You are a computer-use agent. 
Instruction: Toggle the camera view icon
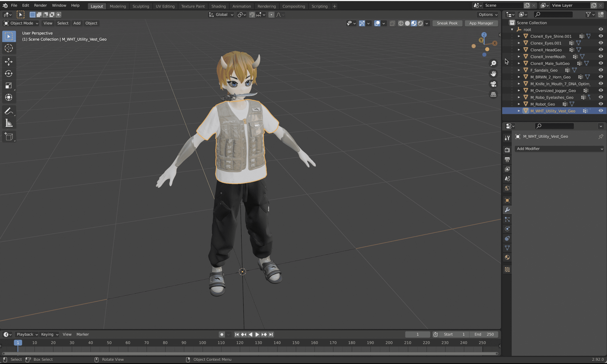pyautogui.click(x=493, y=84)
